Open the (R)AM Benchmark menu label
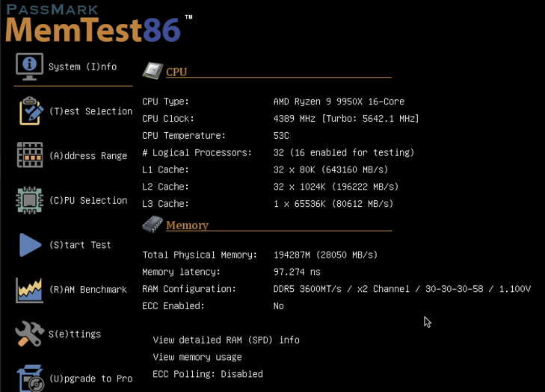The height and width of the screenshot is (392, 545). (x=88, y=290)
